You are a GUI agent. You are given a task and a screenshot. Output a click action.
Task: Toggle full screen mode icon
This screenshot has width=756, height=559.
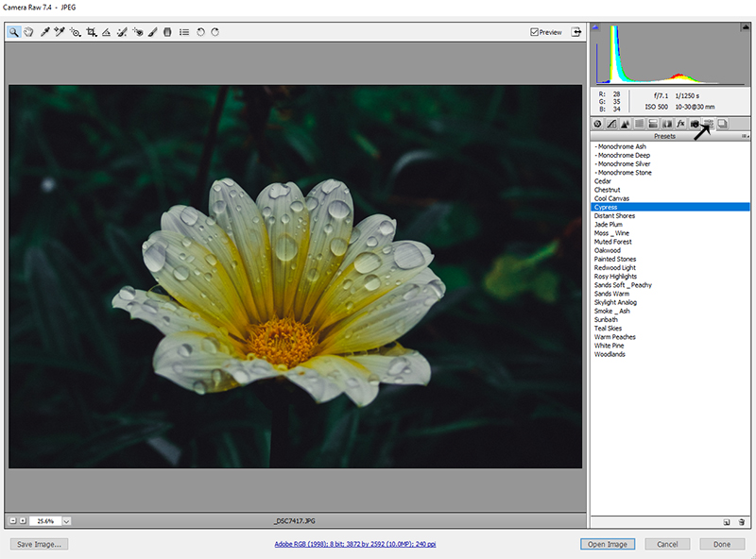(x=575, y=32)
